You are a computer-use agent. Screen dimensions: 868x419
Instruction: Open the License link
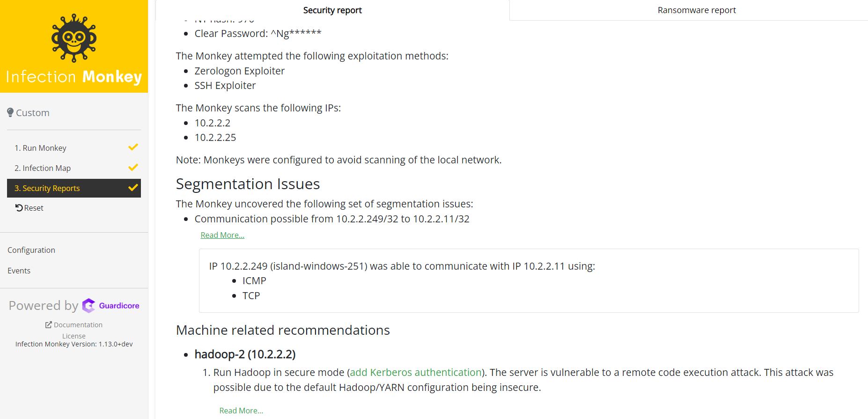[x=74, y=336]
